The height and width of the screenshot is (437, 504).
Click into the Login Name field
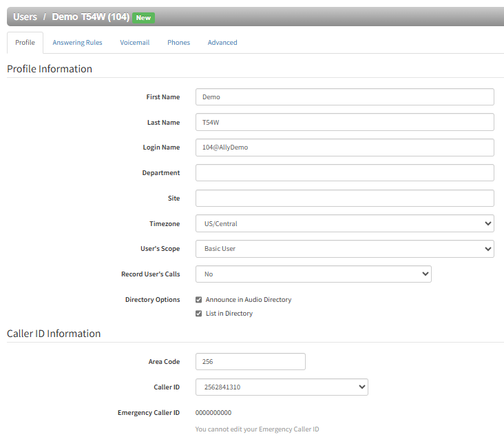click(344, 148)
